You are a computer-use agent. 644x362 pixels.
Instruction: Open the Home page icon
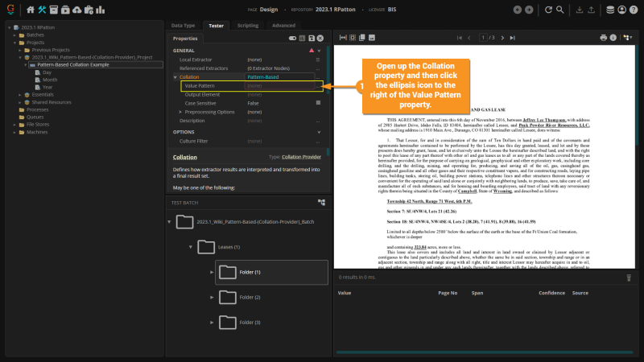[31, 10]
